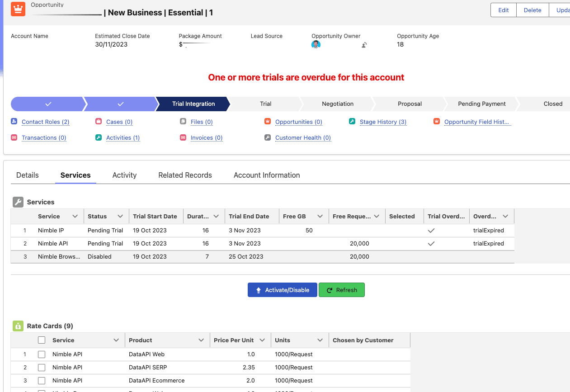570x392 pixels.
Task: Open the Duration column dropdown
Action: [216, 216]
